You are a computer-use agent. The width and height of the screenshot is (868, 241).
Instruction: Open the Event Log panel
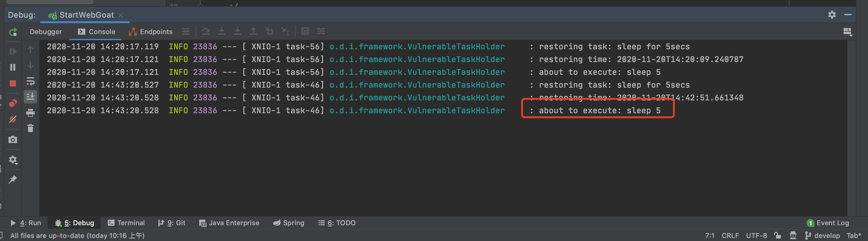coord(828,223)
